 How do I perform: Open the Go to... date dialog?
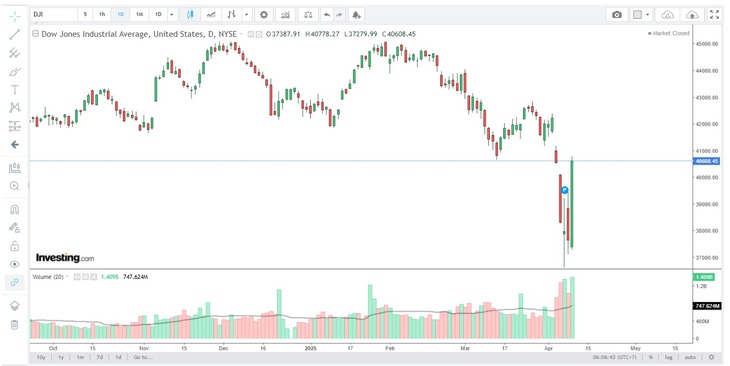point(143,357)
